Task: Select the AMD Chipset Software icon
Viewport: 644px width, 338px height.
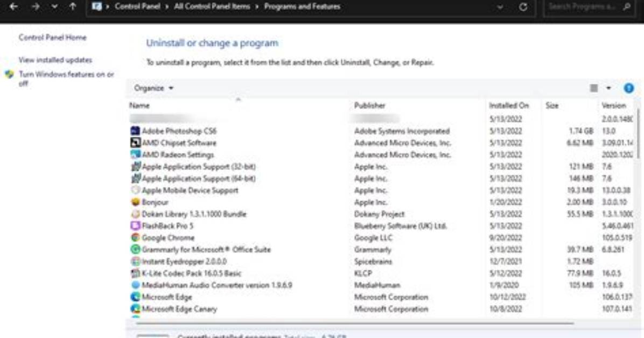Action: (135, 143)
